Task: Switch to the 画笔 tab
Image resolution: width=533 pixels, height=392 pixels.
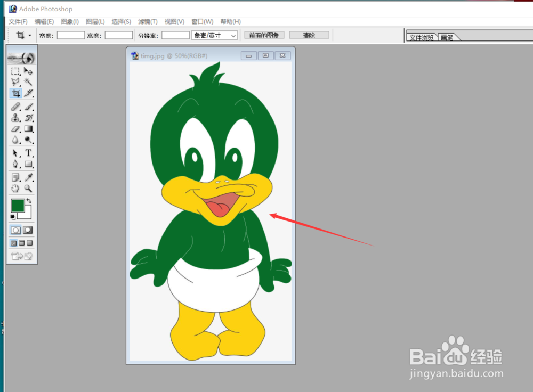Action: (x=447, y=37)
